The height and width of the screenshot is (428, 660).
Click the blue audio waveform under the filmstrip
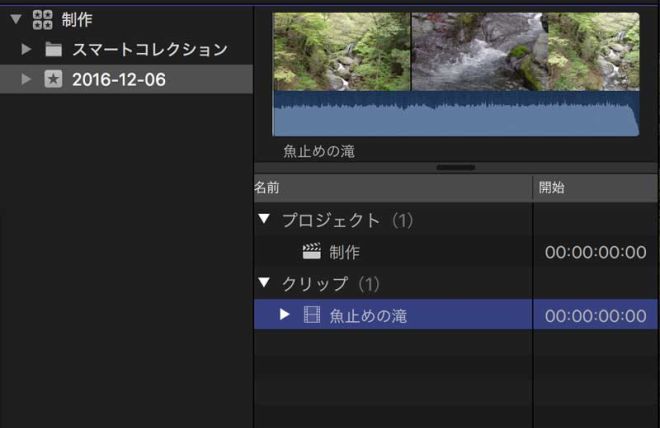point(455,115)
